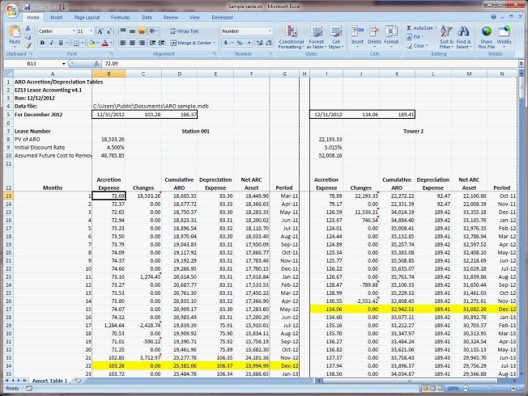Open the Font dialog launcher
Screen dimensions: 528x396
pyautogui.click(x=111, y=54)
